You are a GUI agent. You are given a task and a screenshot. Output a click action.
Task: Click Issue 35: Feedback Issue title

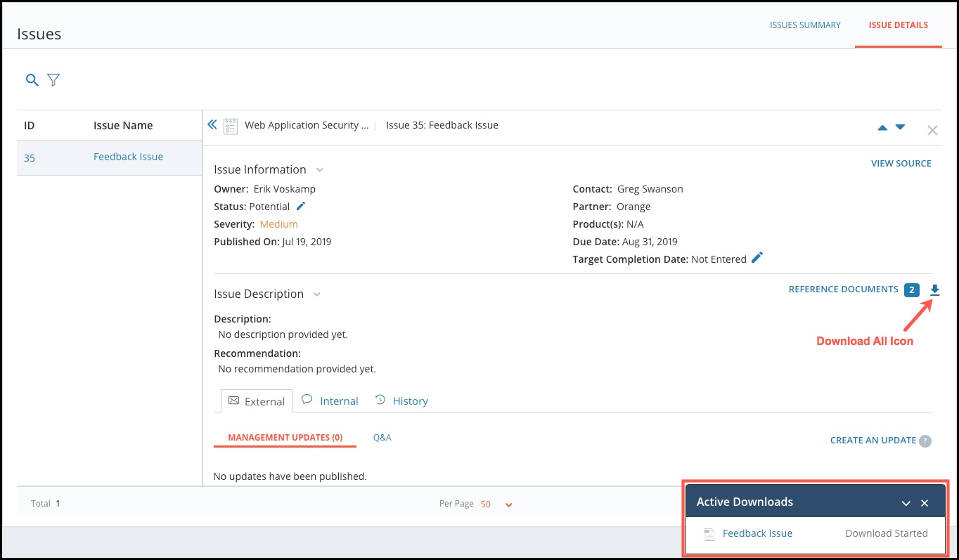coord(442,125)
